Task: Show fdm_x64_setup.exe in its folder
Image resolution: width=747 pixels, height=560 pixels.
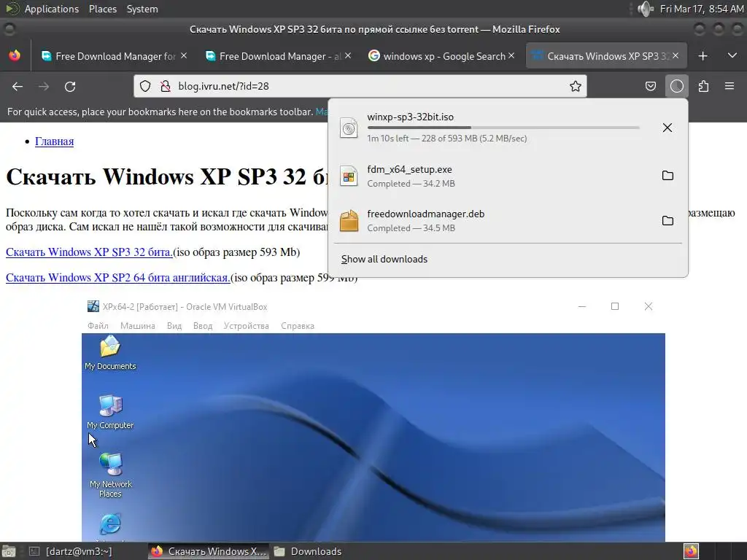Action: tap(668, 175)
